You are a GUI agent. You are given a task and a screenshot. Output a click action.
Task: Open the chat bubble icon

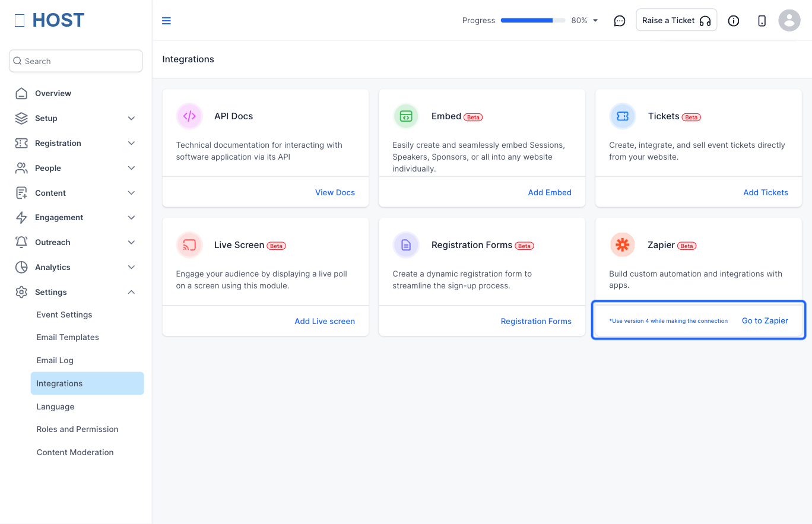(620, 21)
